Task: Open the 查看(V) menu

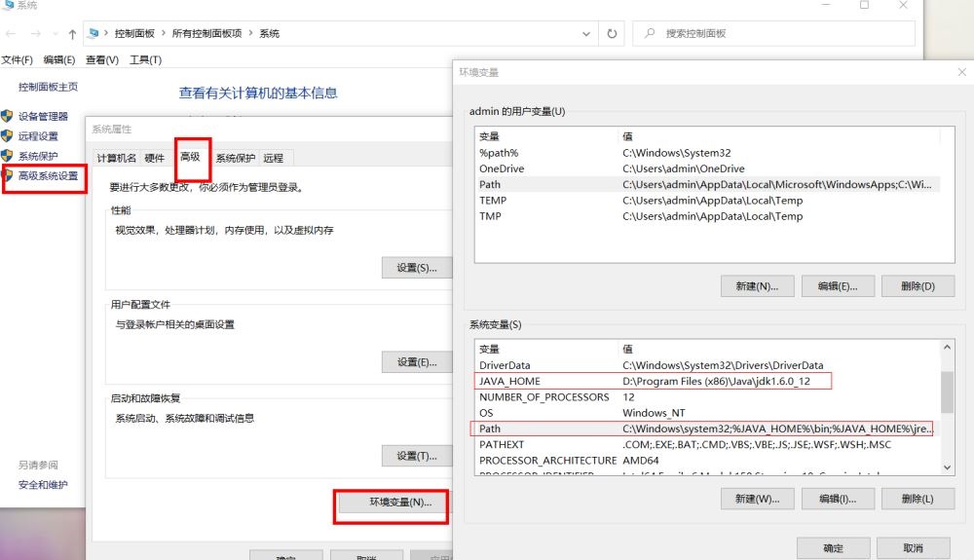Action: pos(102,60)
